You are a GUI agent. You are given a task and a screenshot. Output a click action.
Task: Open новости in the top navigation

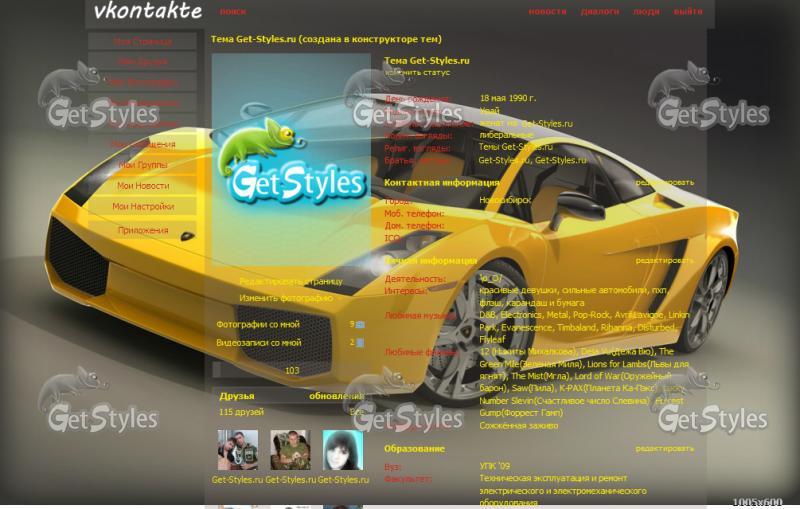547,12
